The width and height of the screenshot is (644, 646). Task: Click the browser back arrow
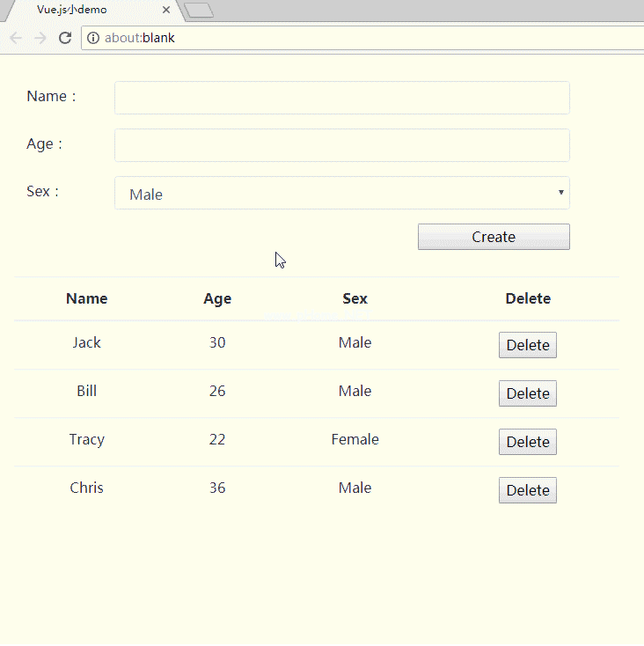(x=16, y=38)
